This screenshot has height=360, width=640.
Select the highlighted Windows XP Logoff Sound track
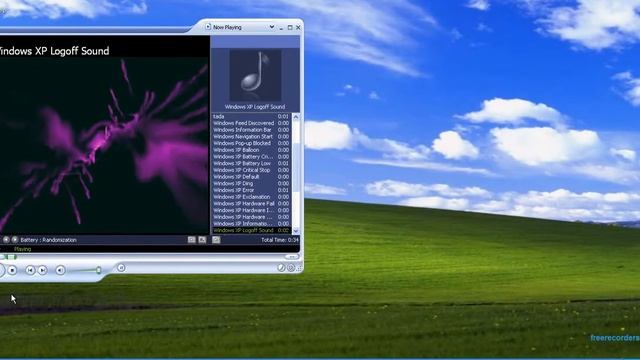(x=251, y=230)
